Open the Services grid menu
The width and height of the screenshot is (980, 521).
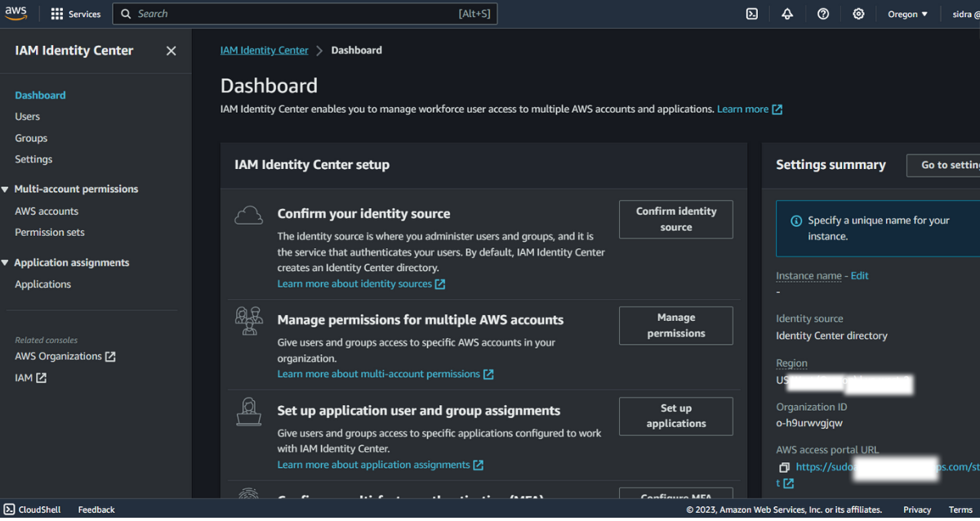(x=75, y=14)
